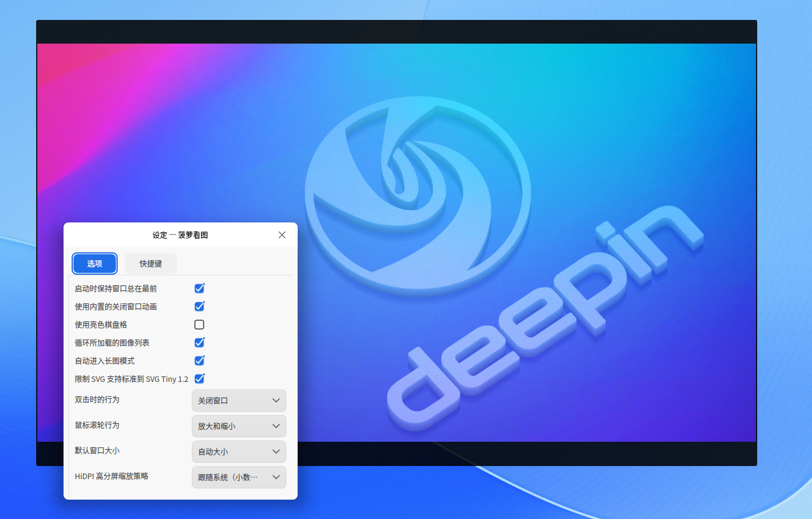Viewport: 812px width, 519px height.
Task: Open the 快捷键 tab
Action: [151, 264]
